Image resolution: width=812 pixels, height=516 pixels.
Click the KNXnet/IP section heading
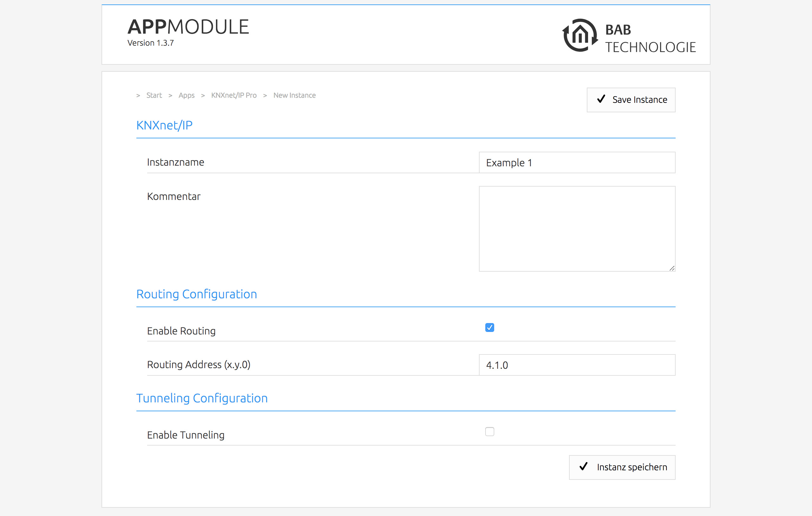point(164,125)
